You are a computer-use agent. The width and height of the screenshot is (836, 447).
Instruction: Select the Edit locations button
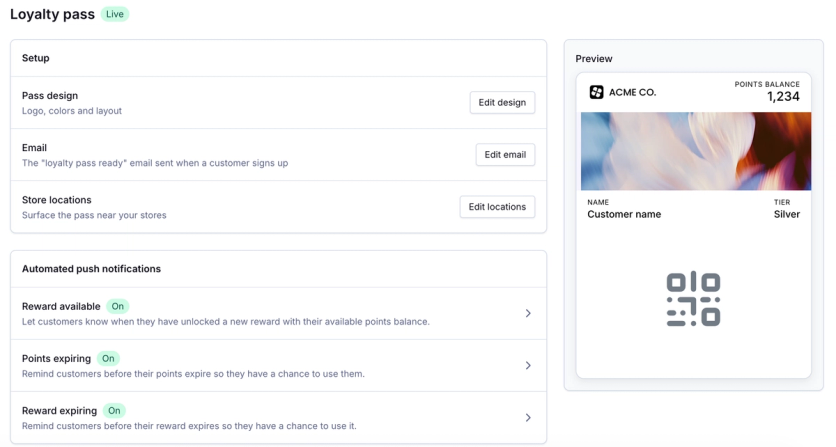tap(497, 207)
